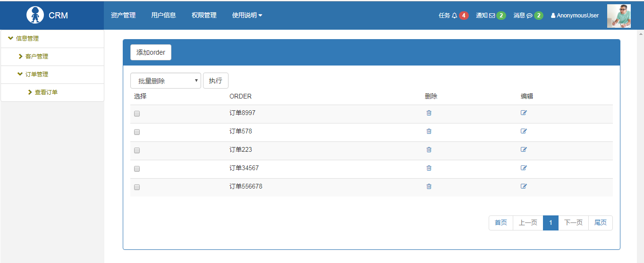Delete order 订单556678 with trash icon
Screen dimensions: 644x263
(x=429, y=186)
